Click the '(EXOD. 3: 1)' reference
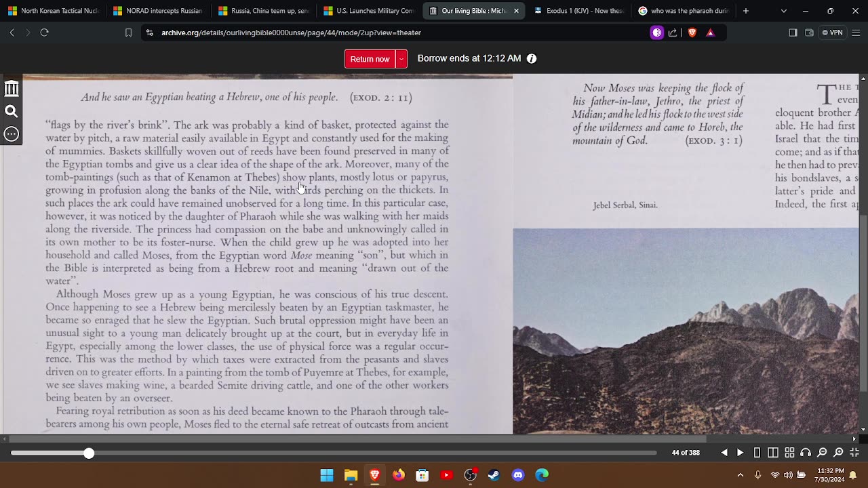Image resolution: width=868 pixels, height=488 pixels. click(x=714, y=141)
